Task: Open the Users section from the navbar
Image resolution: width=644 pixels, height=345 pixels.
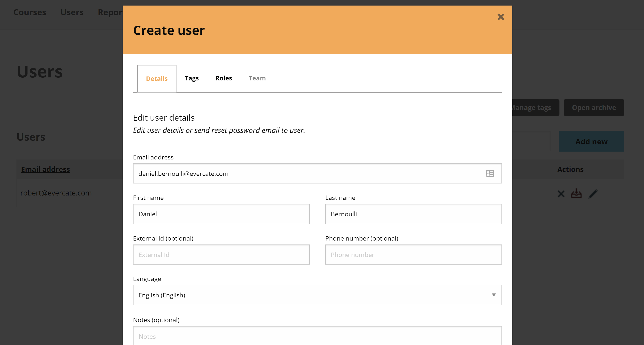Action: [x=72, y=12]
